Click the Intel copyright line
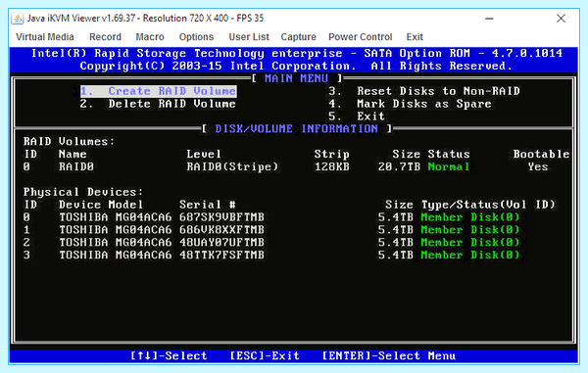The height and width of the screenshot is (373, 588). coord(296,66)
